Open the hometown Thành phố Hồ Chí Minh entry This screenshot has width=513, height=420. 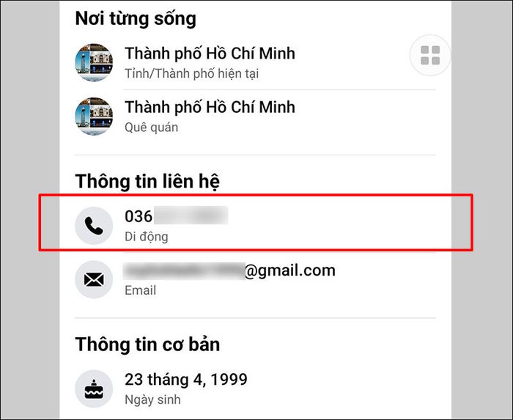[210, 107]
